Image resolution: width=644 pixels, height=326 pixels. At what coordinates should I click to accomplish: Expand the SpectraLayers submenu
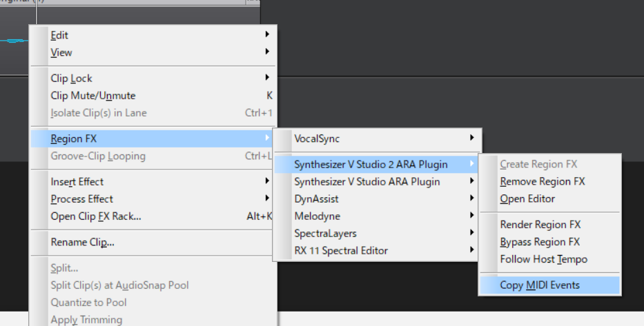pos(376,234)
